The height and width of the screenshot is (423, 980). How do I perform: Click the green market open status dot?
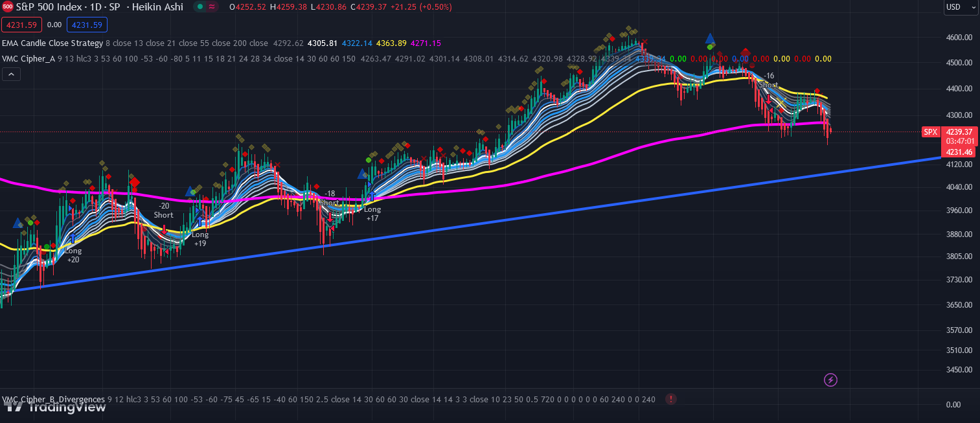pos(199,7)
